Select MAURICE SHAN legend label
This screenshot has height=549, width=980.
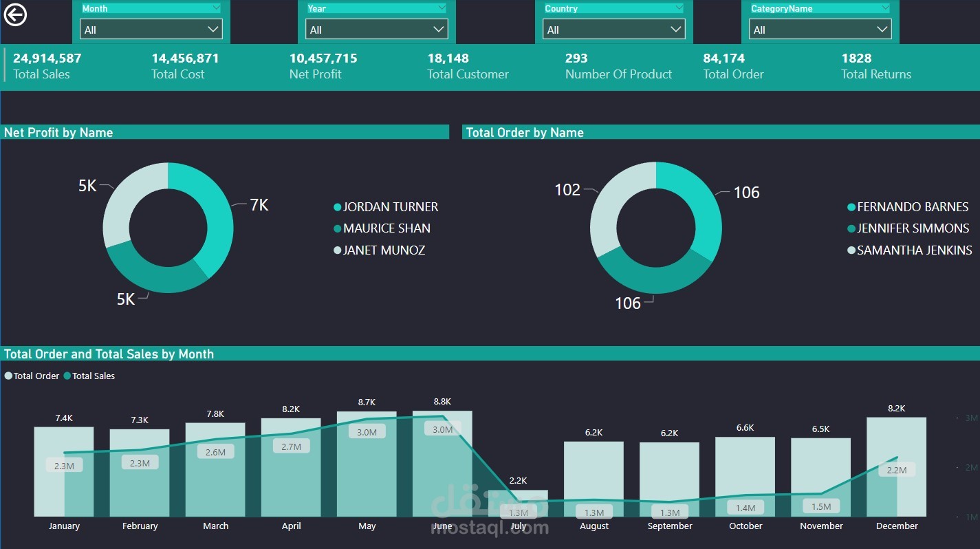[x=386, y=228]
